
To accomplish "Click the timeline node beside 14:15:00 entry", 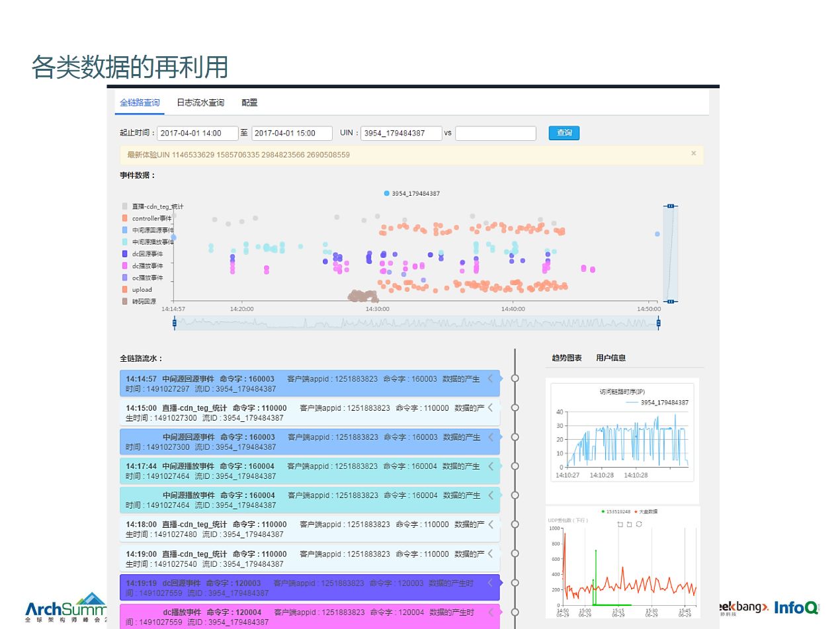I will (x=515, y=408).
